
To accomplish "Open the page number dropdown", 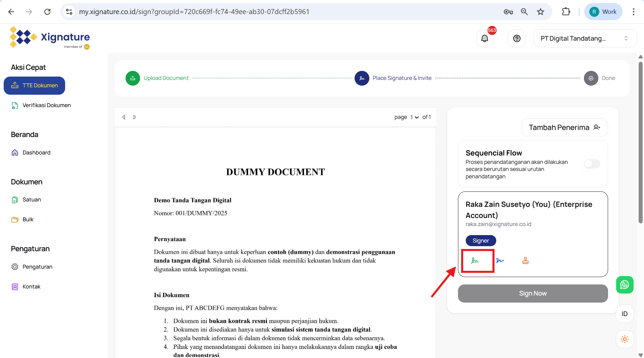I will click(x=414, y=117).
